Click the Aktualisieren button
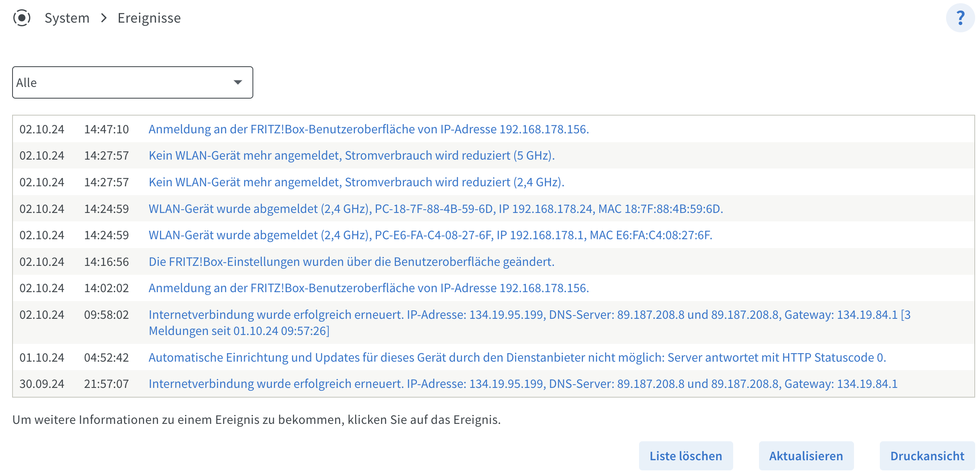Viewport: 980px width, 476px height. click(x=806, y=456)
